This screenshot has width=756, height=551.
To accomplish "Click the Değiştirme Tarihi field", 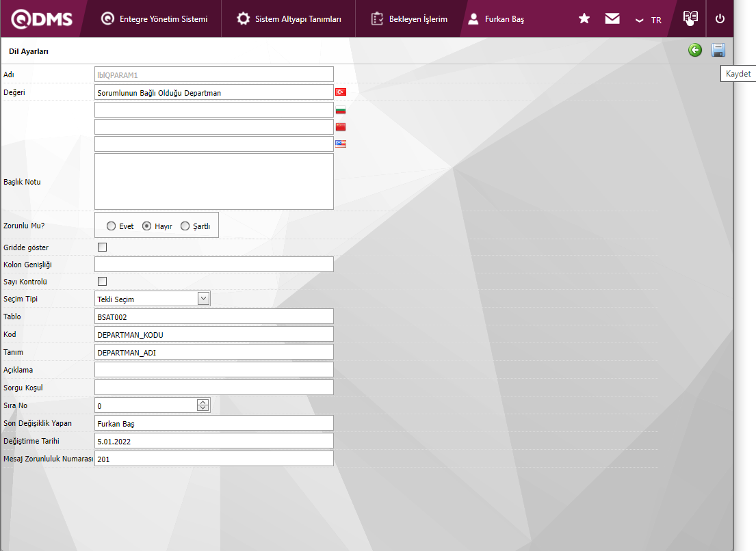I will point(214,441).
